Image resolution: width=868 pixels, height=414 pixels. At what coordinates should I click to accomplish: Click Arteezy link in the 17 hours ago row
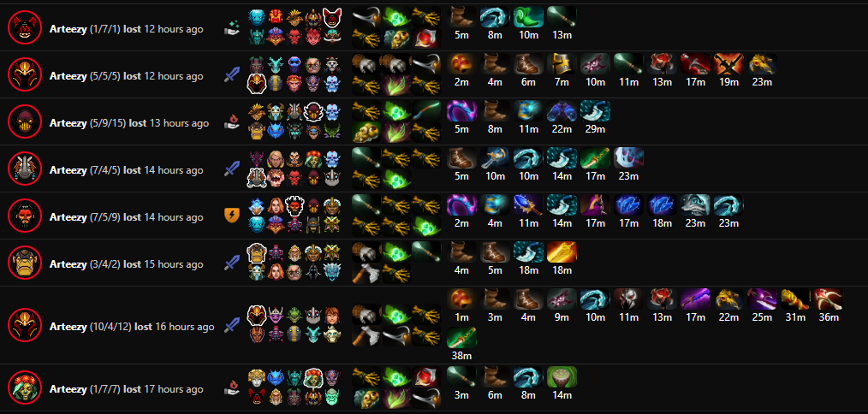coord(68,389)
